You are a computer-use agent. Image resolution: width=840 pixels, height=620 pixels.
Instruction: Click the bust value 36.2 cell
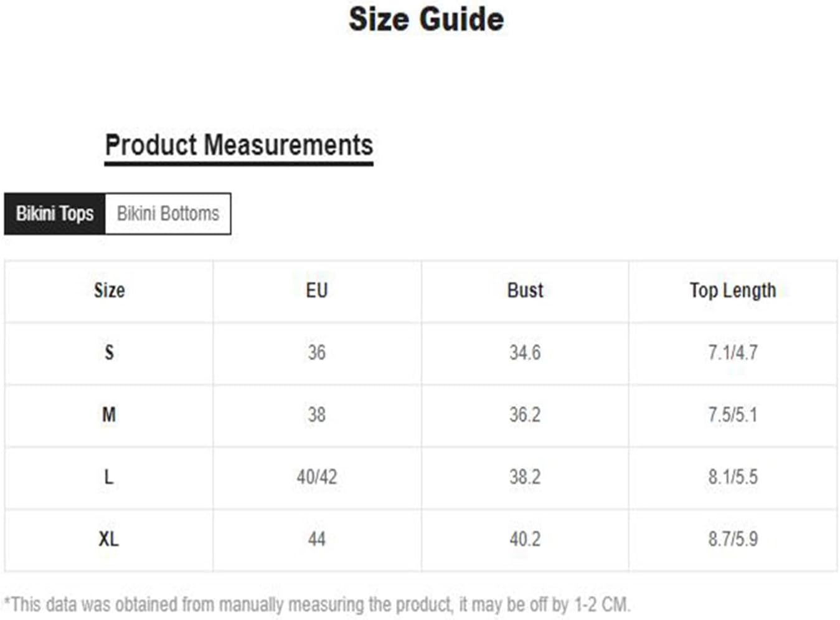click(x=525, y=415)
